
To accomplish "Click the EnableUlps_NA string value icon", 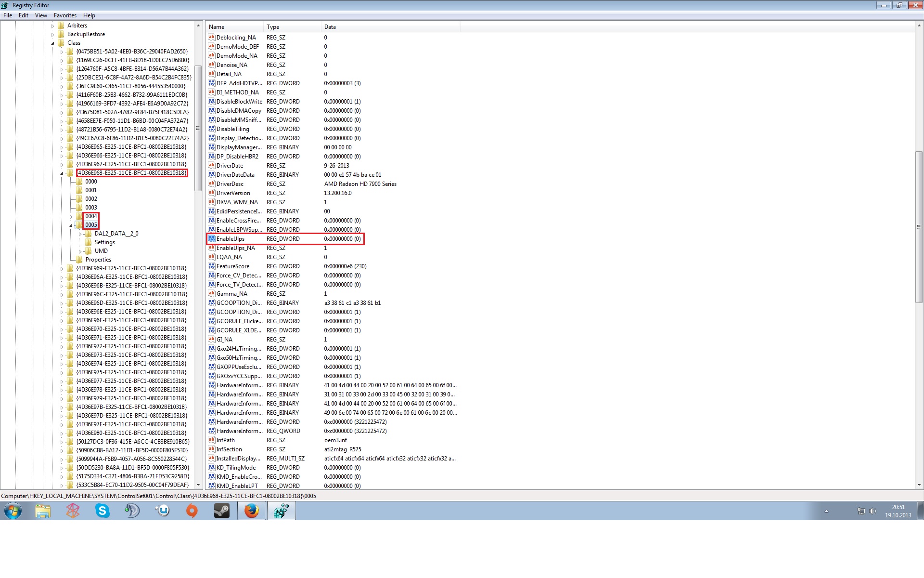I will point(211,248).
